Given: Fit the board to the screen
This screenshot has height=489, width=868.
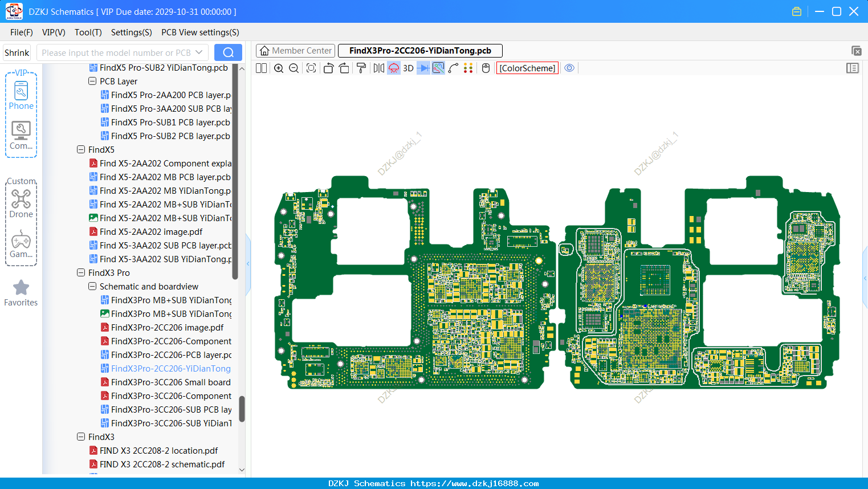Looking at the screenshot, I should (x=311, y=68).
